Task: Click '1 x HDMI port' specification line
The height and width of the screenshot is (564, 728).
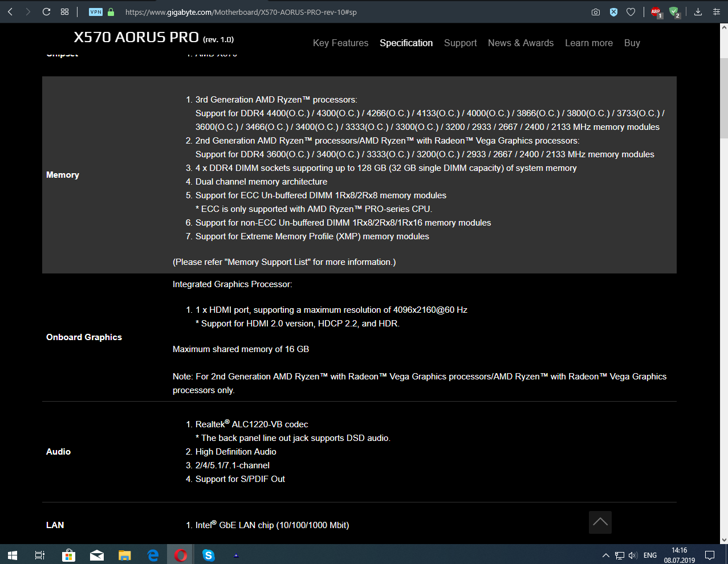Action: click(331, 310)
